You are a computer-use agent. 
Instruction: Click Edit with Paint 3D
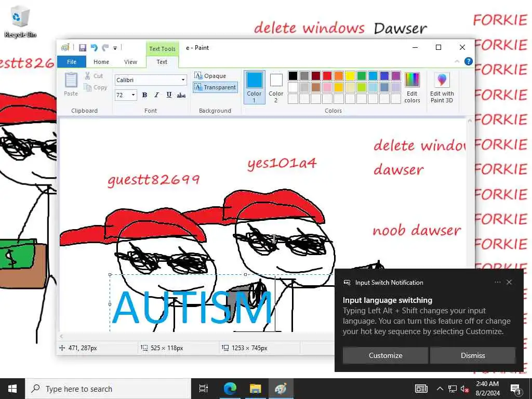pos(442,87)
